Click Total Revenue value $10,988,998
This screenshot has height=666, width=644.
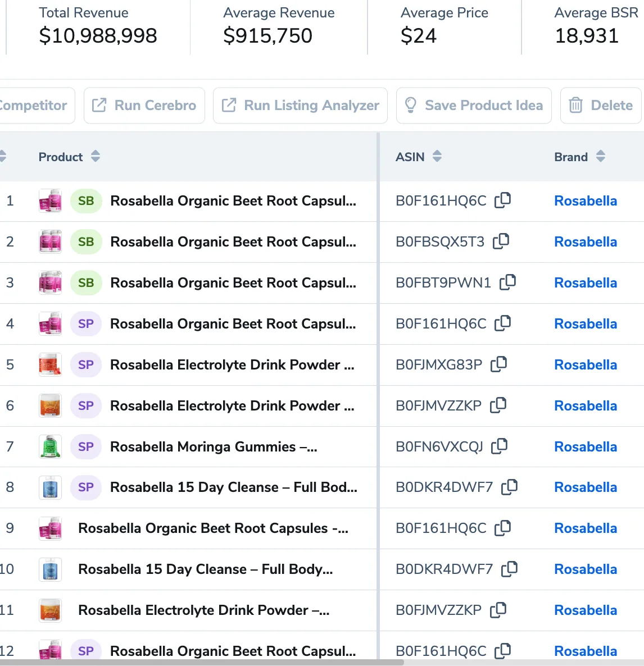point(98,35)
